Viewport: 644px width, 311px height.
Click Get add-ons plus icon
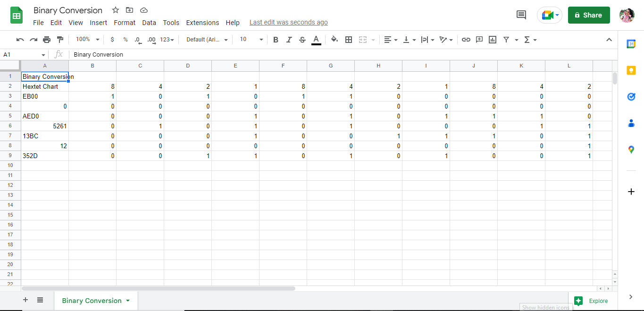pos(631,192)
